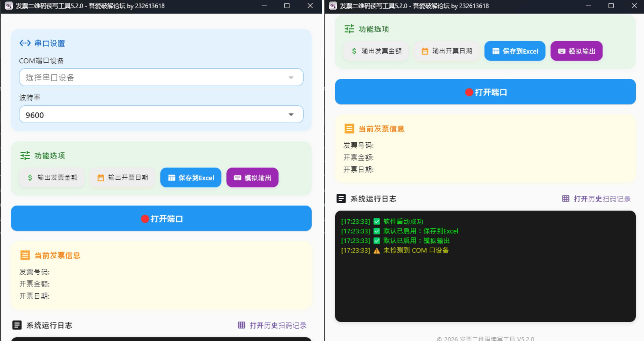Click the green check beside 模拟输出 log line
The image size is (644, 341).
[377, 241]
